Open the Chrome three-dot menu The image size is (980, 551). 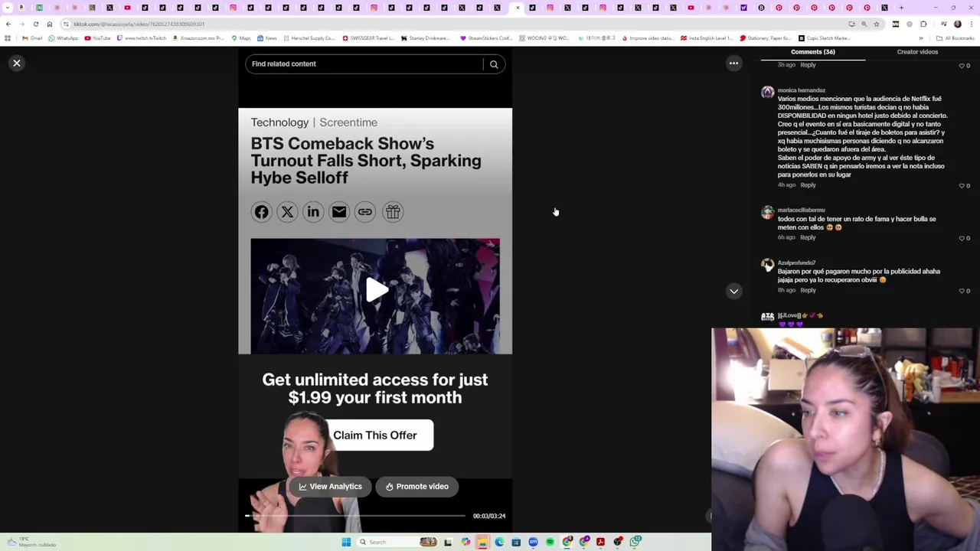(972, 24)
